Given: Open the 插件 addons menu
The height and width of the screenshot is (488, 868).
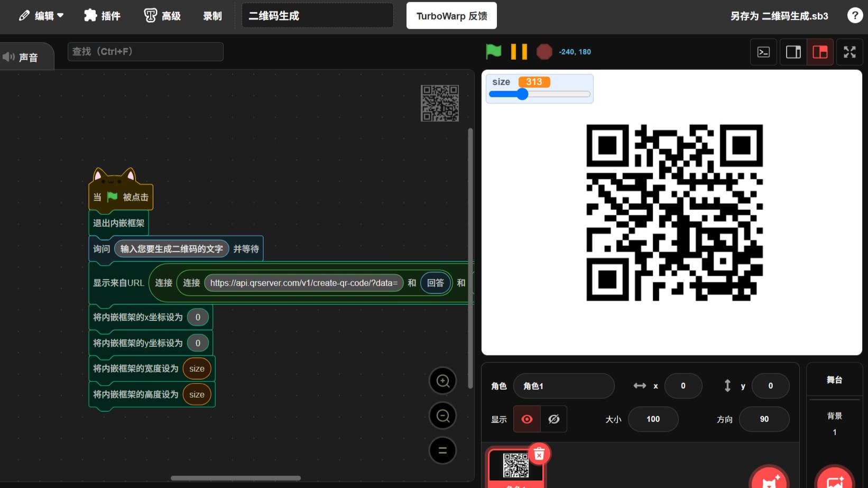Looking at the screenshot, I should click(x=102, y=16).
